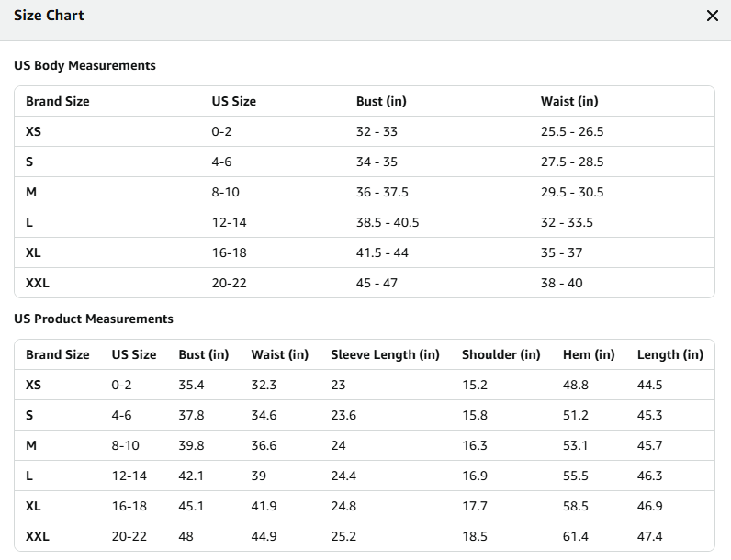Click the Sleeve Length (in) column header
Viewport: 731px width, 560px height.
point(385,354)
